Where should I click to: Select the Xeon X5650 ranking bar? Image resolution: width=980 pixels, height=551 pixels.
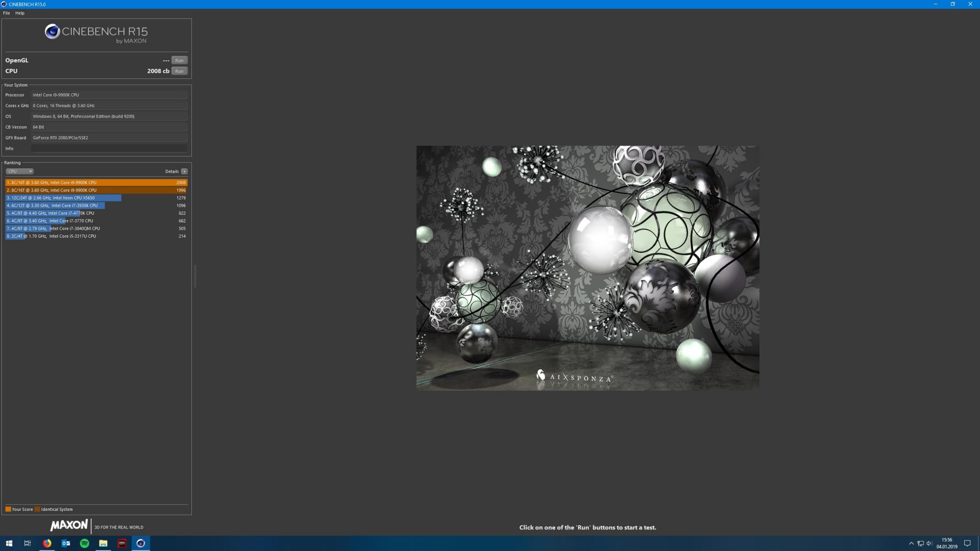pyautogui.click(x=63, y=198)
